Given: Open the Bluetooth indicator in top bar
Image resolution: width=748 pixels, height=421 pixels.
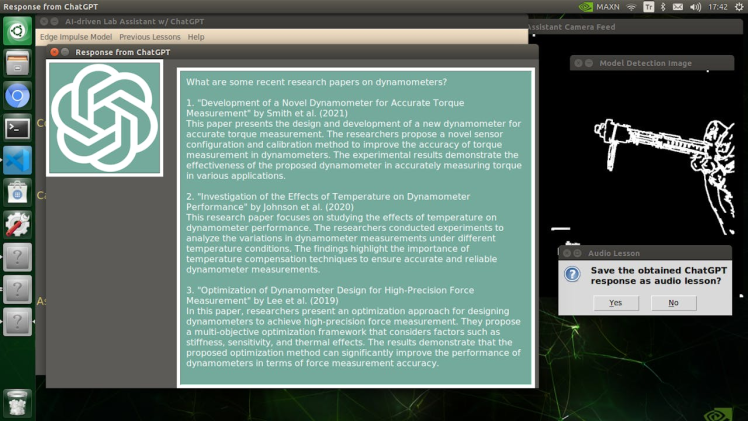Looking at the screenshot, I should (663, 7).
